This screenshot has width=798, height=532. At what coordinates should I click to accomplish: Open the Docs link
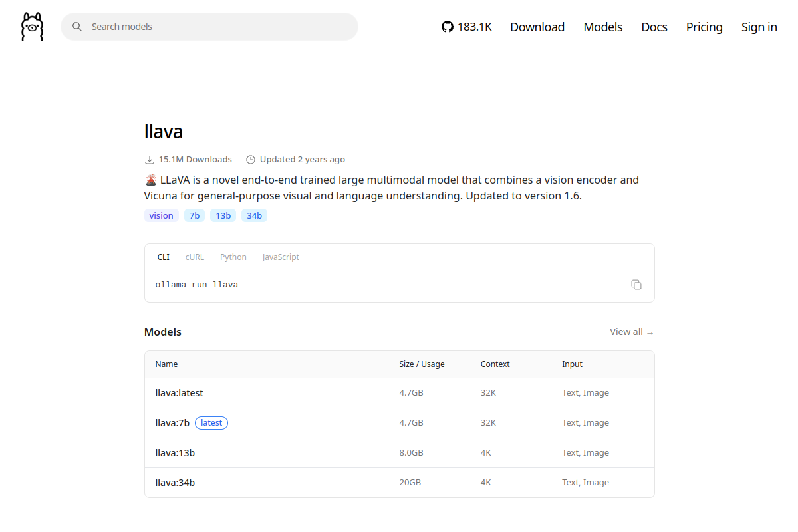pyautogui.click(x=654, y=27)
